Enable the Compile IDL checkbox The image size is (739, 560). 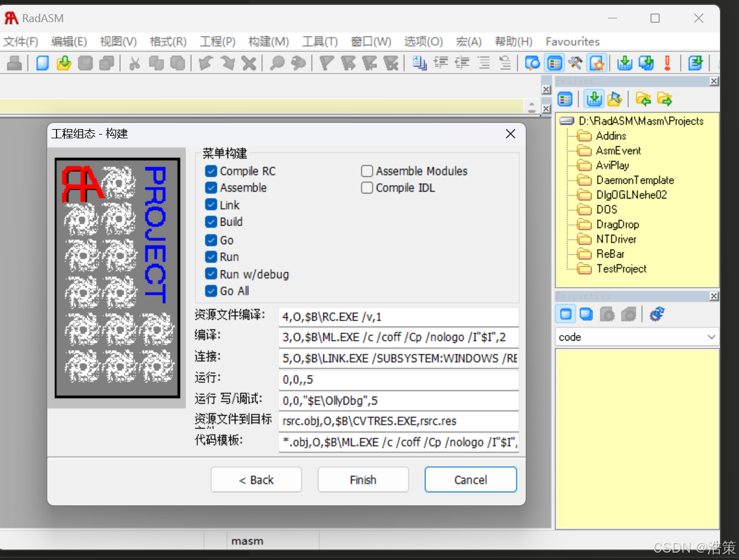click(x=367, y=187)
